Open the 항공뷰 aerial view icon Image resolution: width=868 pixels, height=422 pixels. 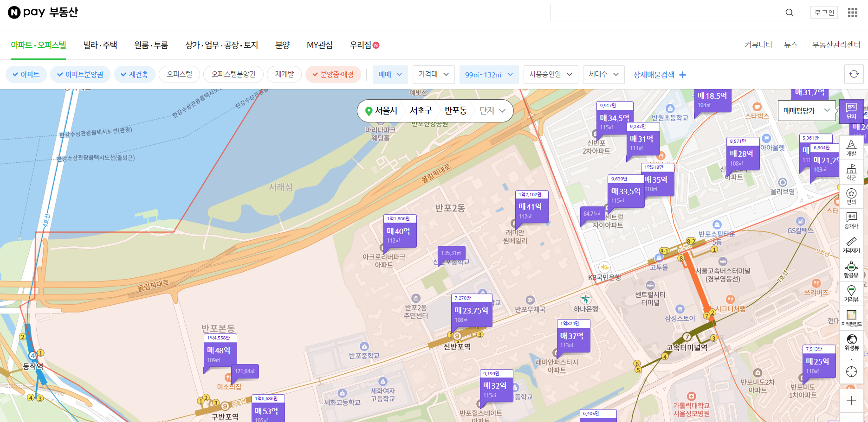point(851,269)
